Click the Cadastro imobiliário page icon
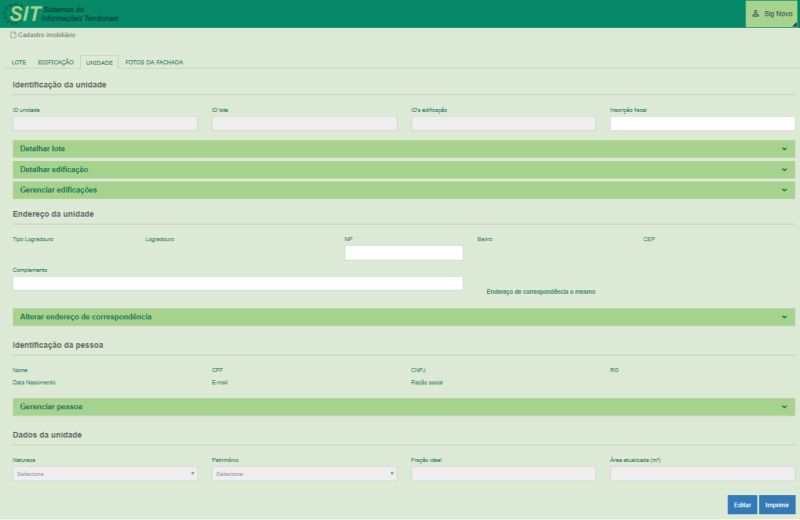Screen dimensions: 800x520 [x=13, y=35]
